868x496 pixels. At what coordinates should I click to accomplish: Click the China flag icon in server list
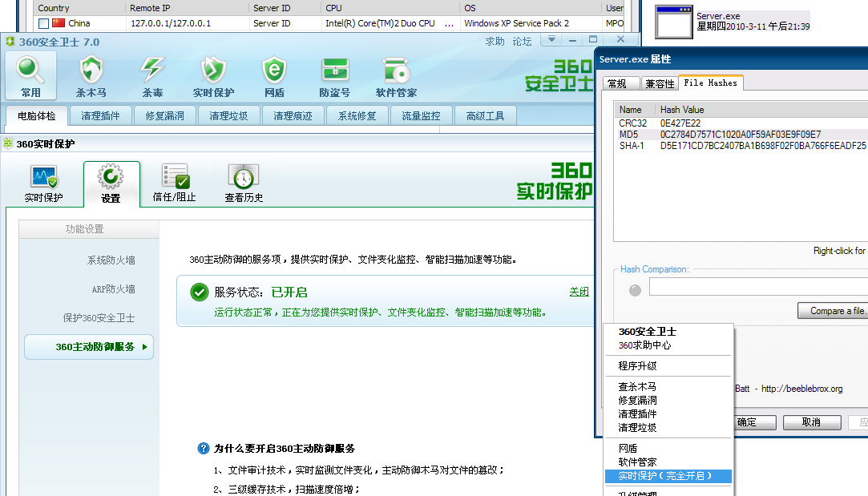(59, 23)
